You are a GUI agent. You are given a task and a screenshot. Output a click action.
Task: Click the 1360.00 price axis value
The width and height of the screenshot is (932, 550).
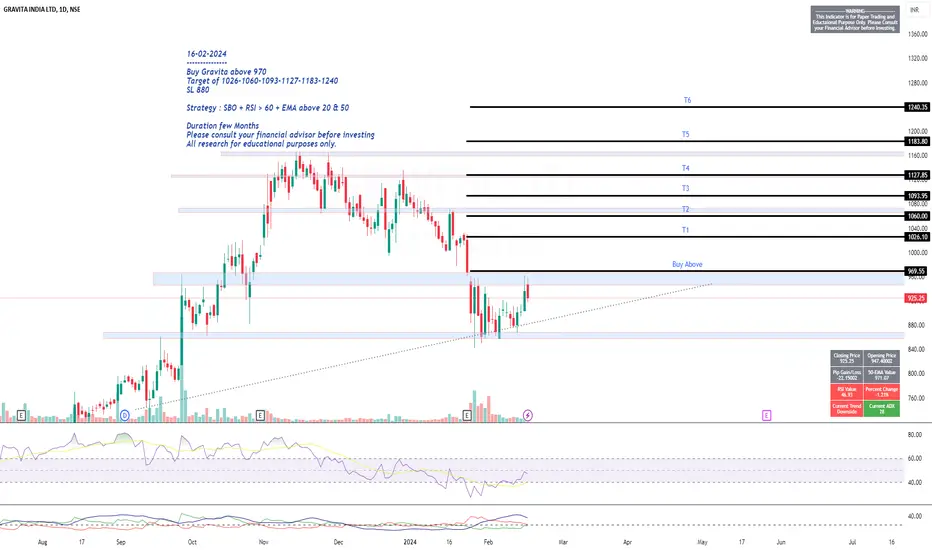[x=918, y=34]
